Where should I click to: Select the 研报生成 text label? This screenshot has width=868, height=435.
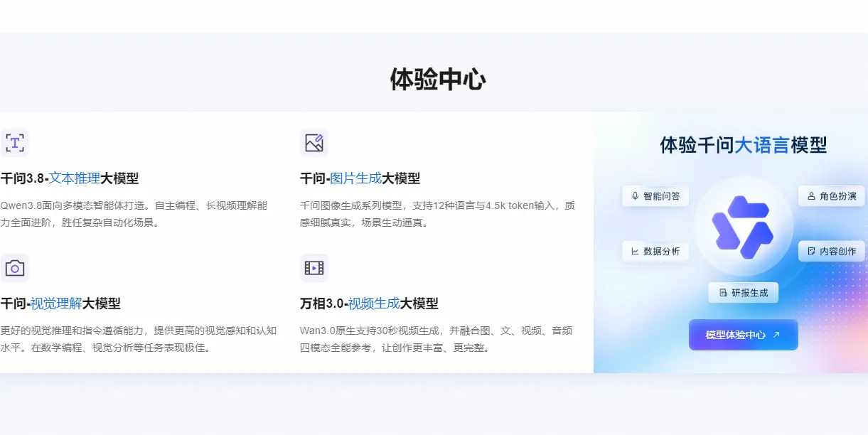click(750, 293)
